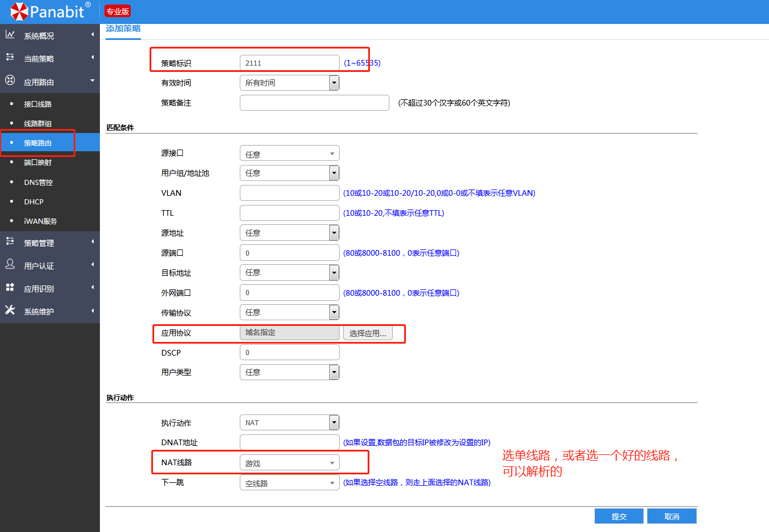
Task: Click the 应用路由 sidebar icon
Action: coord(10,80)
